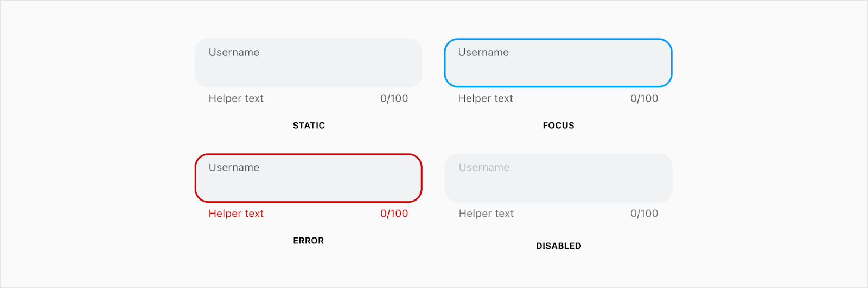This screenshot has width=868, height=288.
Task: Click the blue focused Username field
Action: point(558,63)
